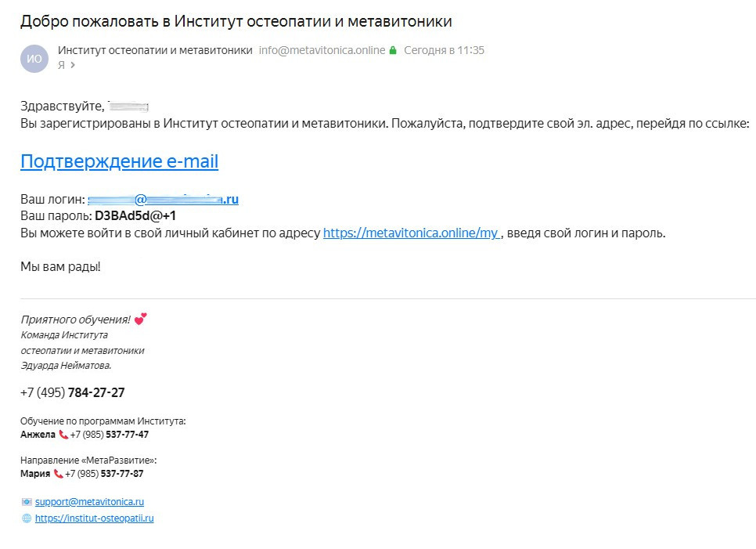This screenshot has width=756, height=549.
Task: Click the envelope icon before support email
Action: click(x=27, y=502)
